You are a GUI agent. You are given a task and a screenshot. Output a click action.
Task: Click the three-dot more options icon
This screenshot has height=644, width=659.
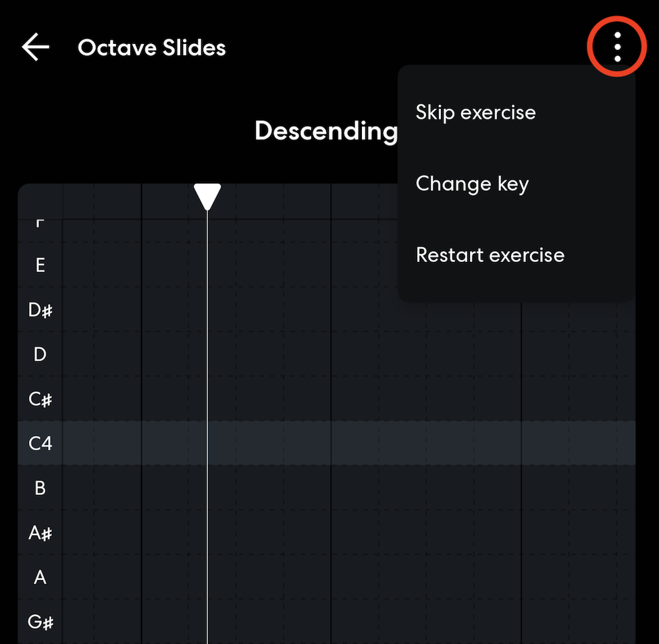[x=617, y=48]
